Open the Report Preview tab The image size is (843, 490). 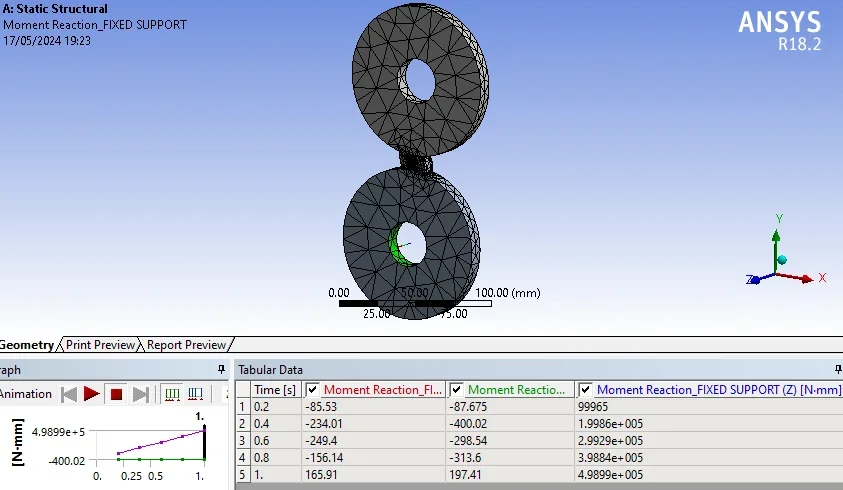coord(186,345)
